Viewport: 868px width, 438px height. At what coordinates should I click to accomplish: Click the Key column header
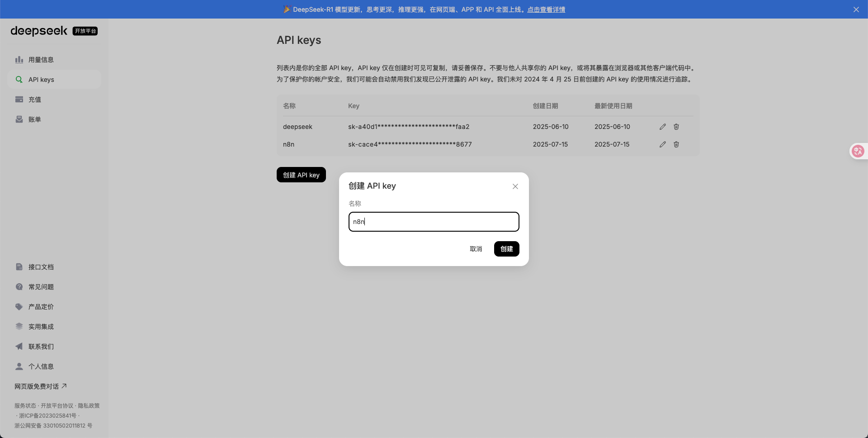pos(354,106)
